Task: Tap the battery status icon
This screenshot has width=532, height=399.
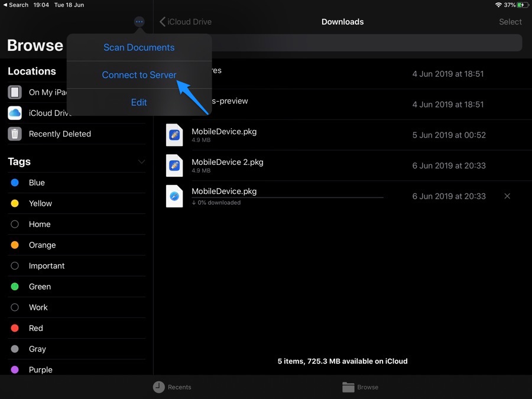Action: pyautogui.click(x=522, y=5)
